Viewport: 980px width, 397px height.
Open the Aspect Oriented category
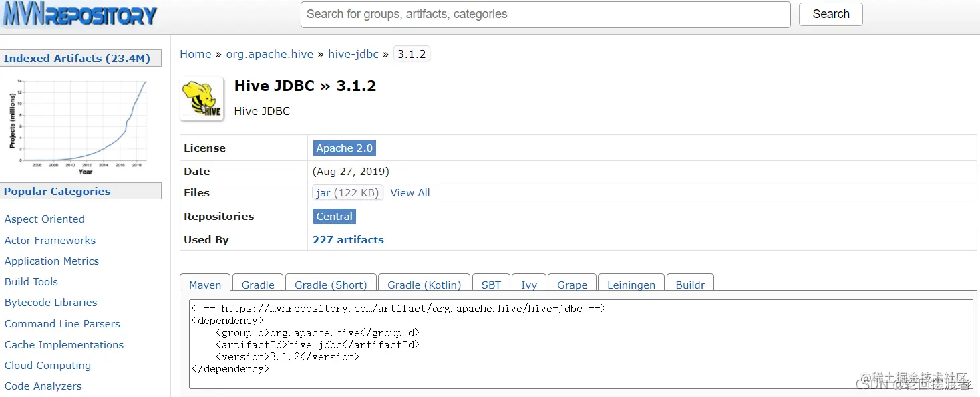(x=45, y=219)
